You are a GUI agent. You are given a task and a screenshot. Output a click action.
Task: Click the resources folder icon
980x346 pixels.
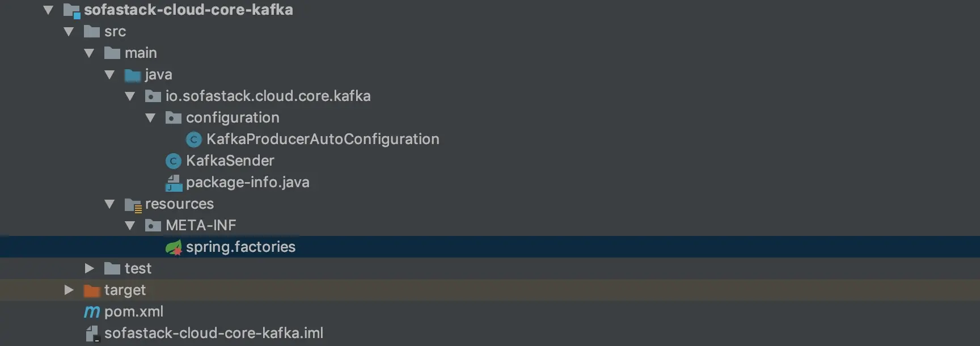tap(133, 205)
